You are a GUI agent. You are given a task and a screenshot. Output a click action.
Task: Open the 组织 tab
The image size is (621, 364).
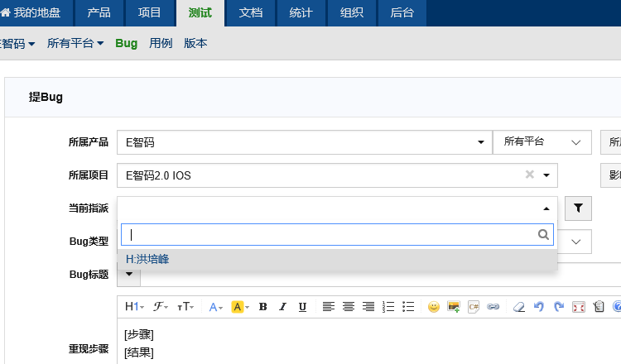click(351, 12)
